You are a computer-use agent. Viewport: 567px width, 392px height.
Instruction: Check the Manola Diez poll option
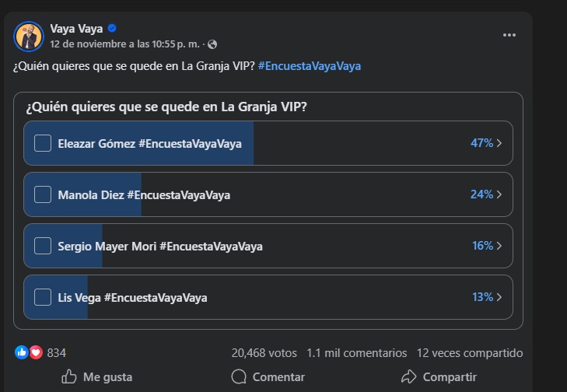[x=43, y=194]
